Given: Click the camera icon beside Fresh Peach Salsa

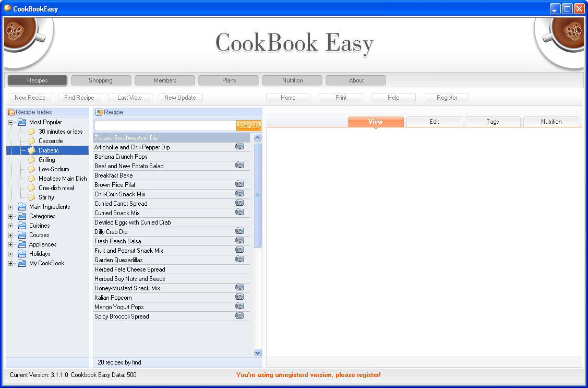Looking at the screenshot, I should tap(239, 240).
